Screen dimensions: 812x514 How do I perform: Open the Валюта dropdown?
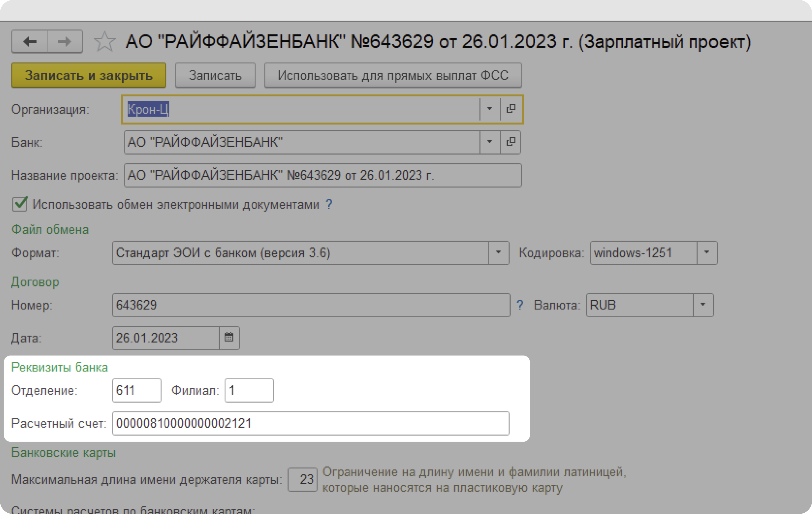[704, 305]
